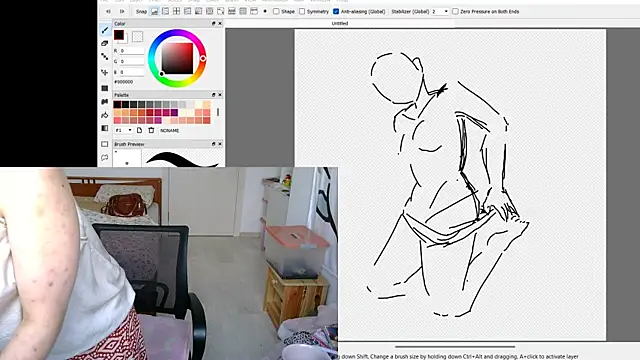Toggle the Shape checkbox
Image resolution: width=640 pixels, height=360 pixels.
[x=276, y=11]
